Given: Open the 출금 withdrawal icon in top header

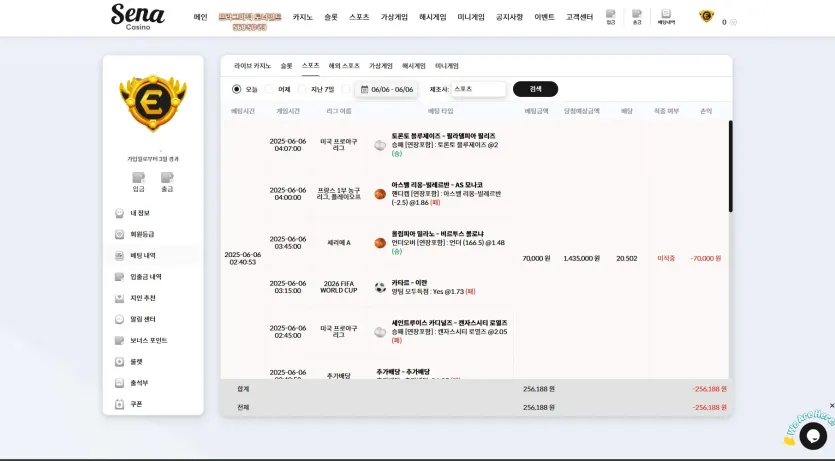Looking at the screenshot, I should pyautogui.click(x=636, y=17).
